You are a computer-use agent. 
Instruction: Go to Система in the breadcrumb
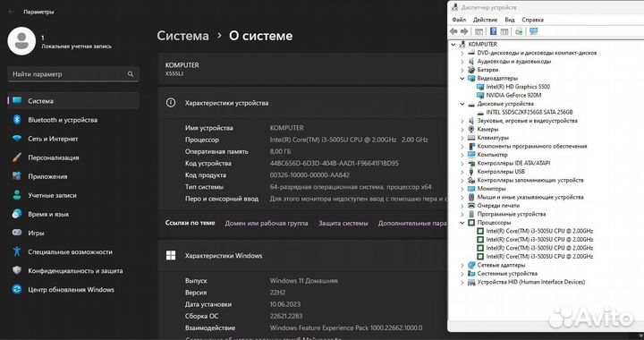coord(182,36)
